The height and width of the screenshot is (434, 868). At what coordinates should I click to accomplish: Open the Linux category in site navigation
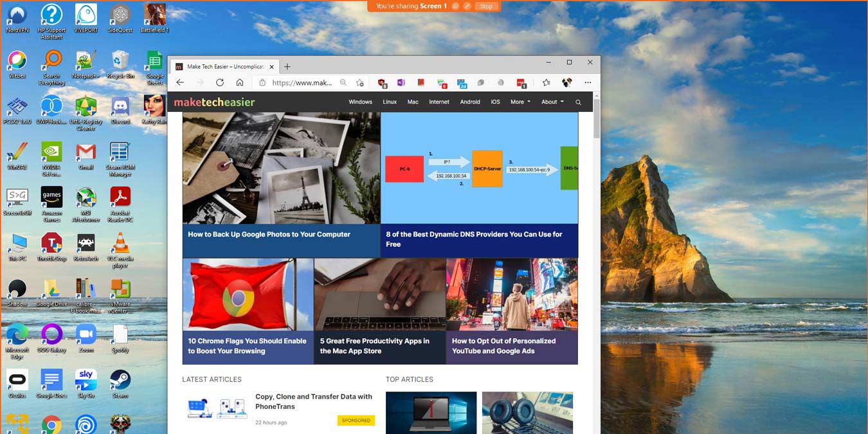click(390, 102)
